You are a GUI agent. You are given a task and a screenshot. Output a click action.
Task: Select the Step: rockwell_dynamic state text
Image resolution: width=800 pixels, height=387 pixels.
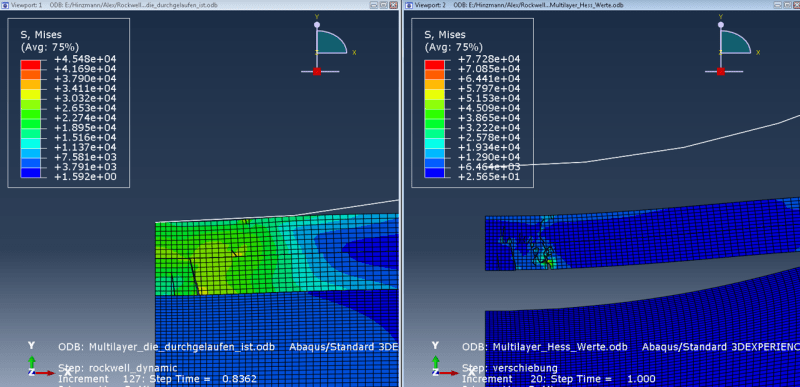pyautogui.click(x=118, y=368)
